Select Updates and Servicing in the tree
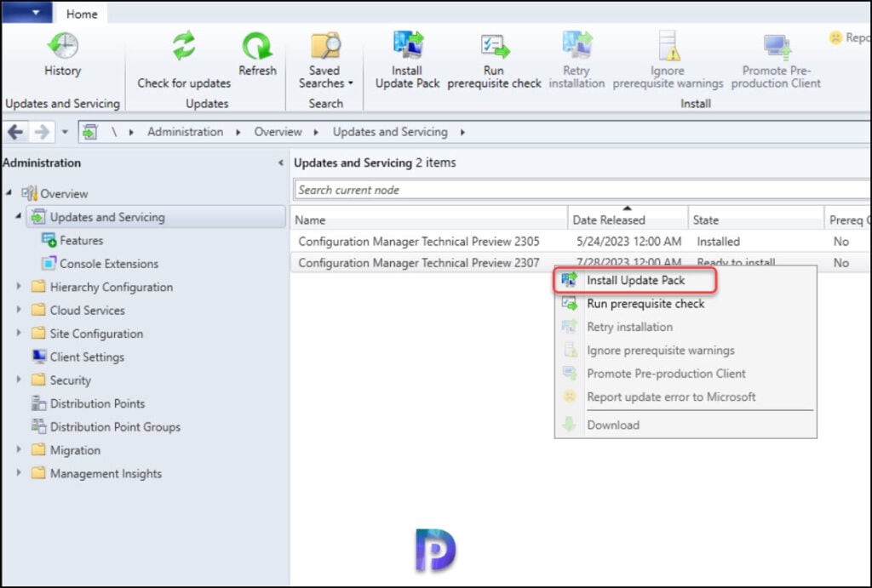The image size is (872, 588). tap(156, 217)
